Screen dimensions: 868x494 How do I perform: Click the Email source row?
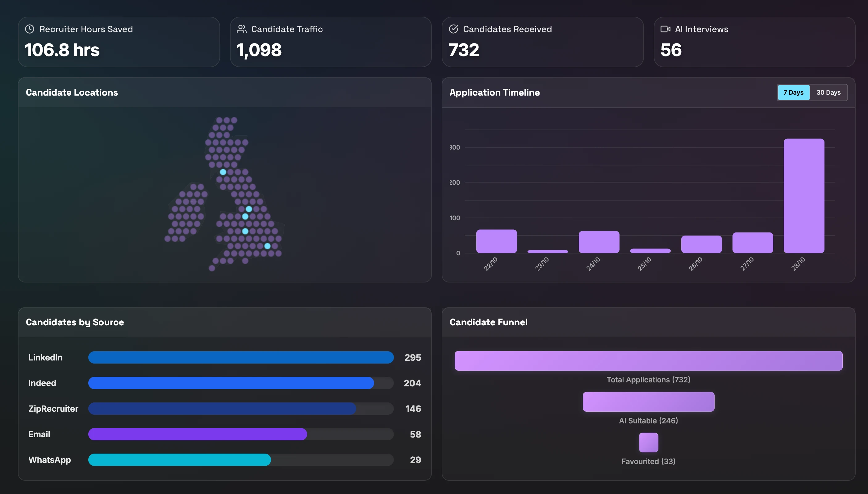[x=197, y=434]
